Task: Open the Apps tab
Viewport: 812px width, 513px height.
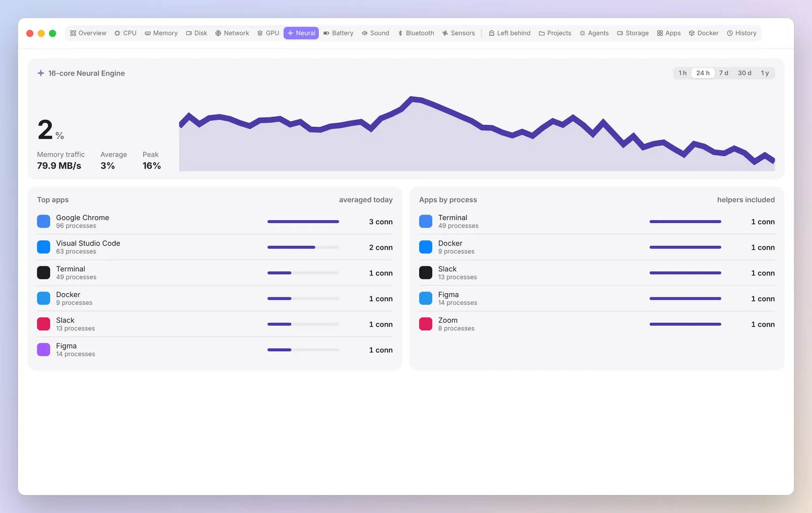Action: (x=669, y=33)
